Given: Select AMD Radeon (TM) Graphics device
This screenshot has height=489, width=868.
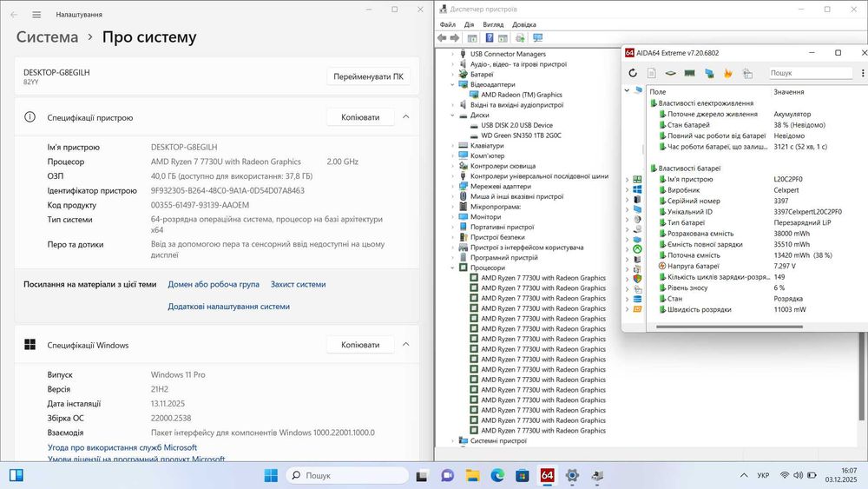Looking at the screenshot, I should 522,95.
